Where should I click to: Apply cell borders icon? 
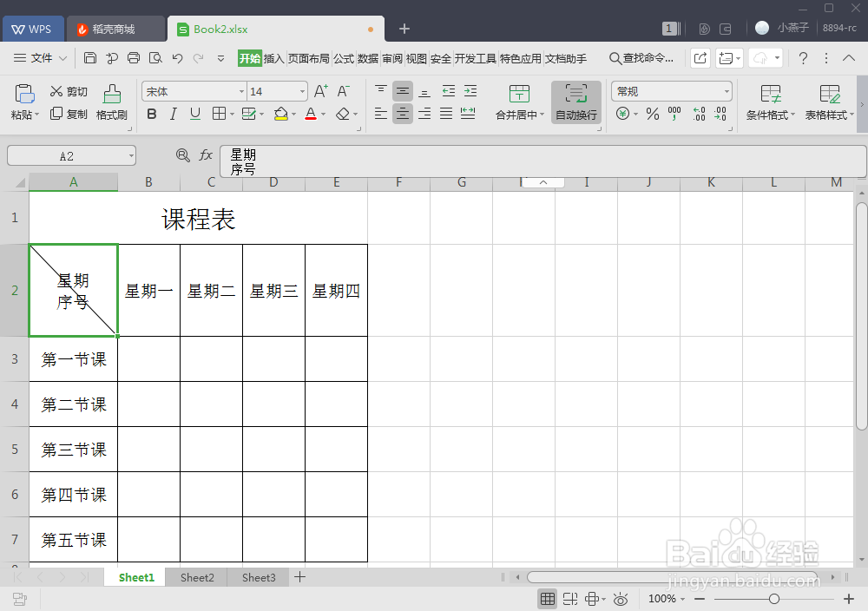220,114
